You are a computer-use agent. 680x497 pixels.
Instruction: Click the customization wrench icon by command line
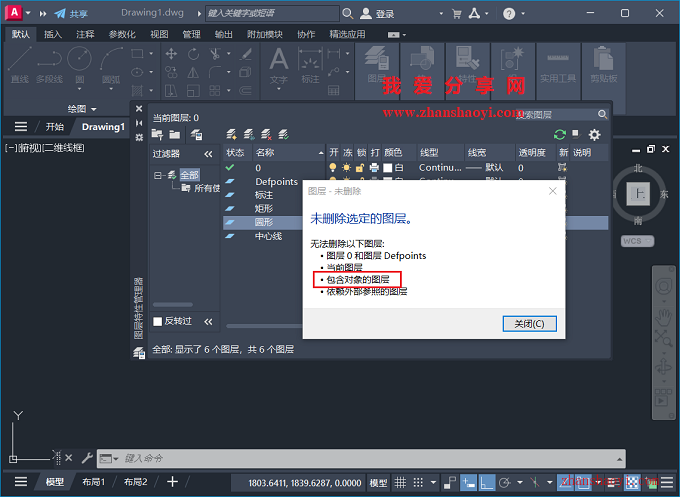click(x=87, y=458)
